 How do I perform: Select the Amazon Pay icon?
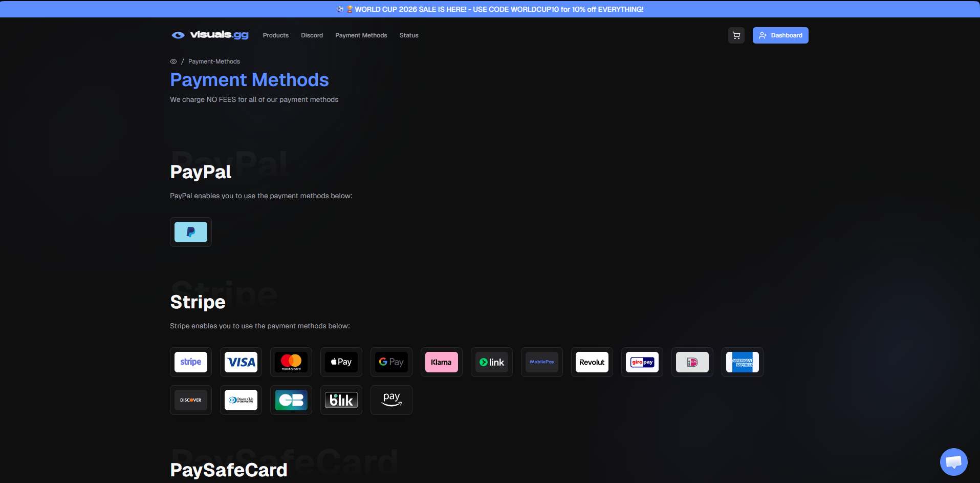coord(391,400)
